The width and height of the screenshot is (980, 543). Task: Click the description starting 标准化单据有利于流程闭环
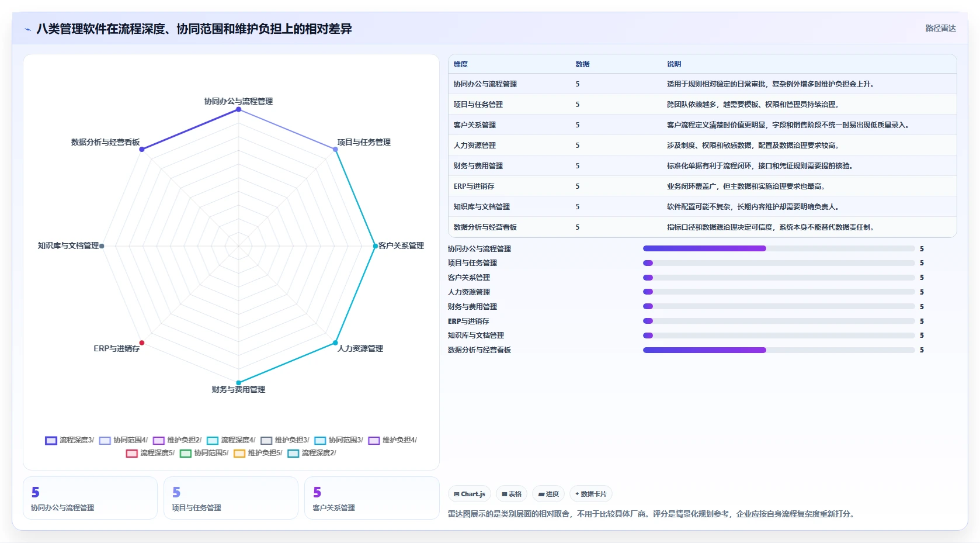click(760, 166)
